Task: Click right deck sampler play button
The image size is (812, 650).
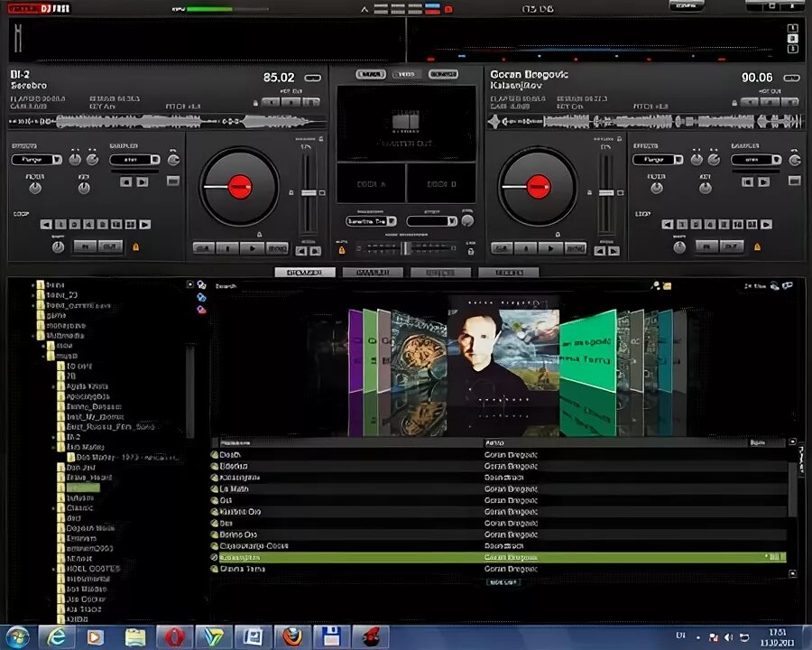Action: coord(764,182)
